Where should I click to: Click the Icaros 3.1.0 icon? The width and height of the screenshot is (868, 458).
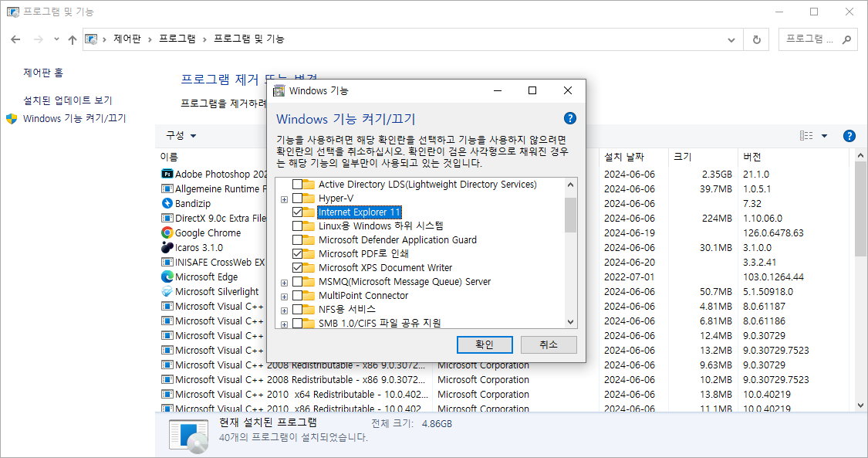click(x=167, y=248)
